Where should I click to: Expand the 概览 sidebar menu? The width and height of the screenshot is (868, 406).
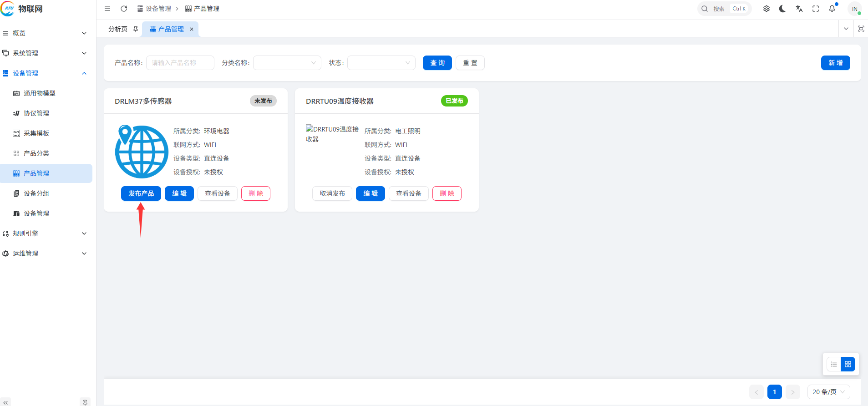click(x=46, y=33)
